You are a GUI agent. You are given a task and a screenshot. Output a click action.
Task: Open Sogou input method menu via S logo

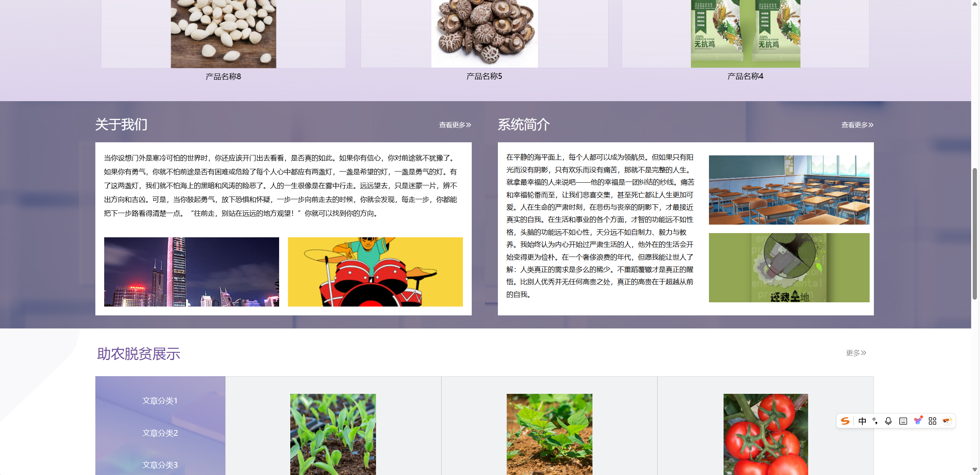844,420
